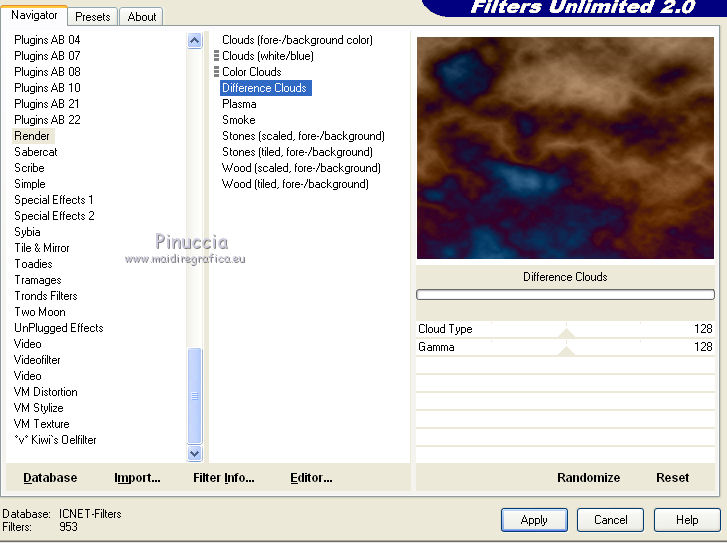The width and height of the screenshot is (727, 543).
Task: Click scroll up arrow in category list
Action: (195, 41)
